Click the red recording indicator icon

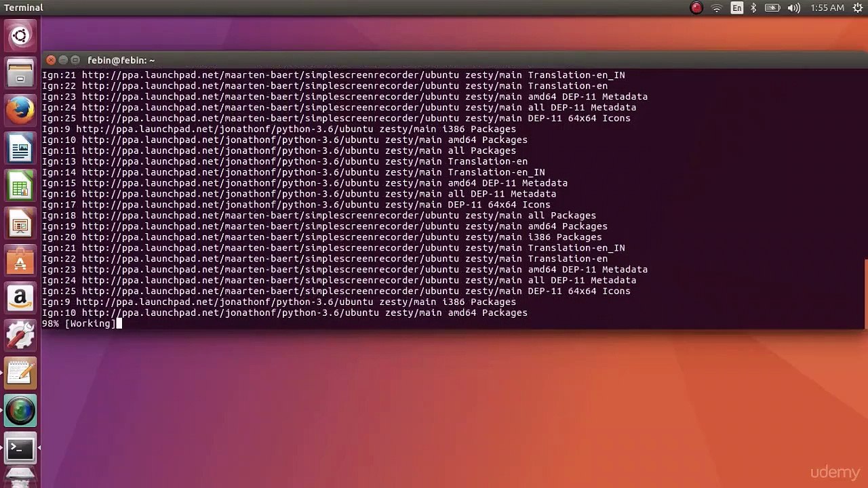click(696, 8)
